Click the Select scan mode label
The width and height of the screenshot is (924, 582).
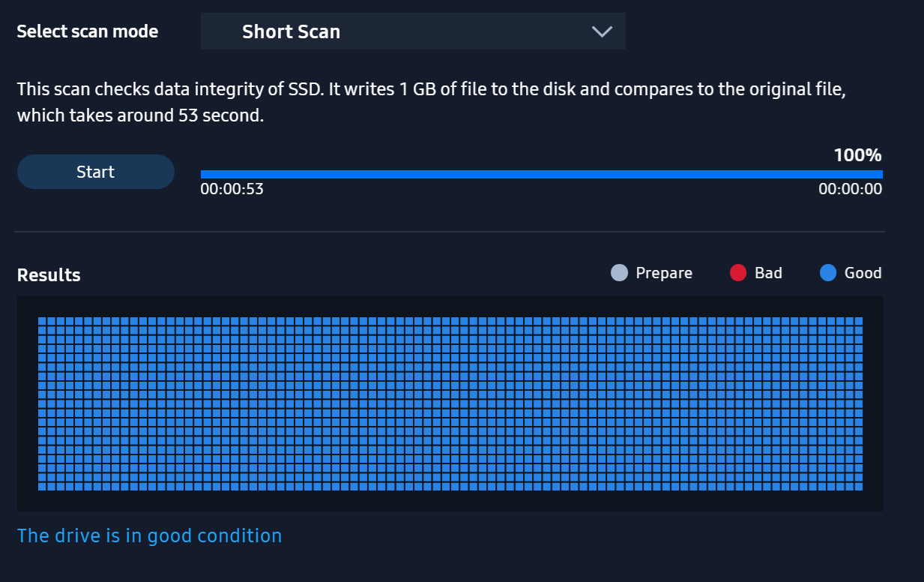(88, 31)
